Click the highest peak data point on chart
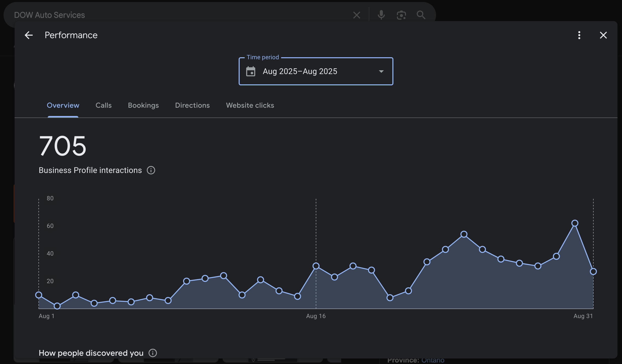The image size is (622, 364). click(575, 223)
